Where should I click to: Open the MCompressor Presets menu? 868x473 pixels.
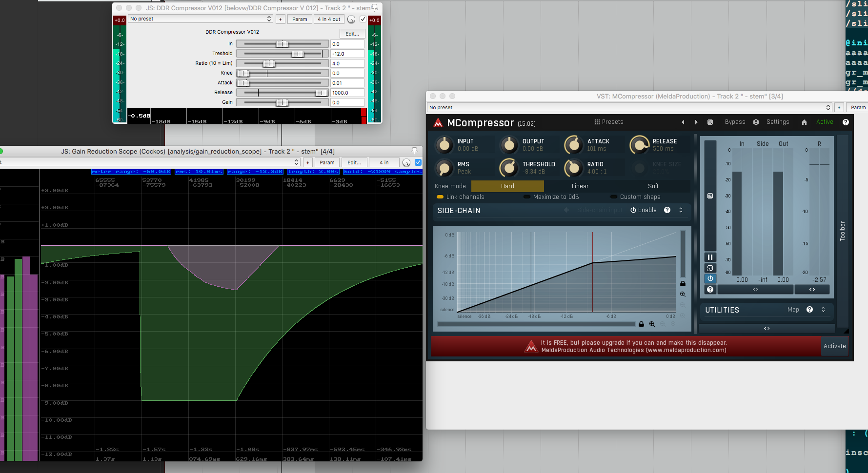click(608, 122)
